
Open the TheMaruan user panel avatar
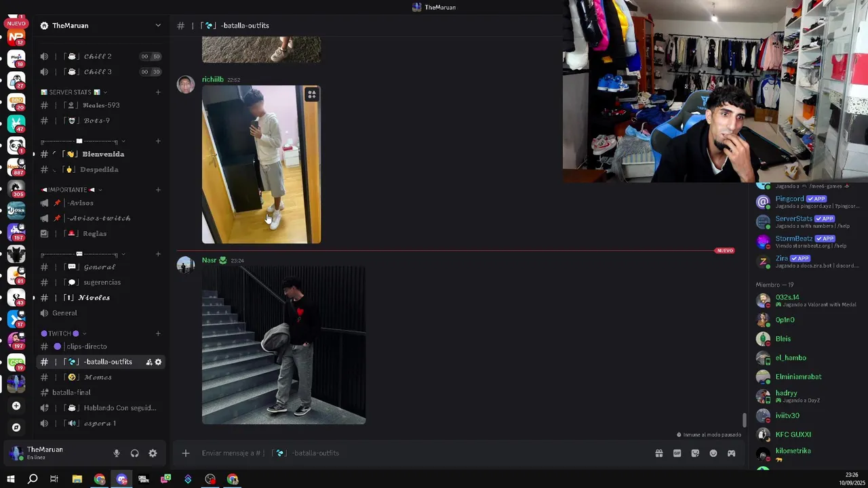pos(16,453)
